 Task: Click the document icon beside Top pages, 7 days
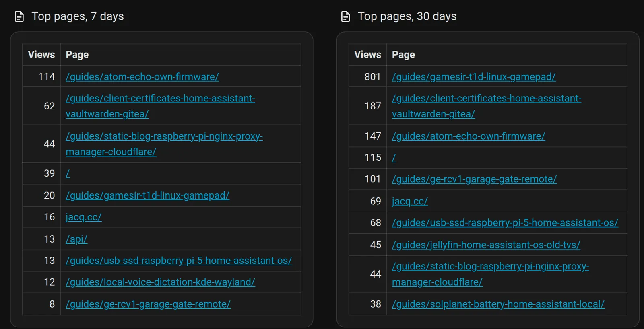(x=19, y=16)
